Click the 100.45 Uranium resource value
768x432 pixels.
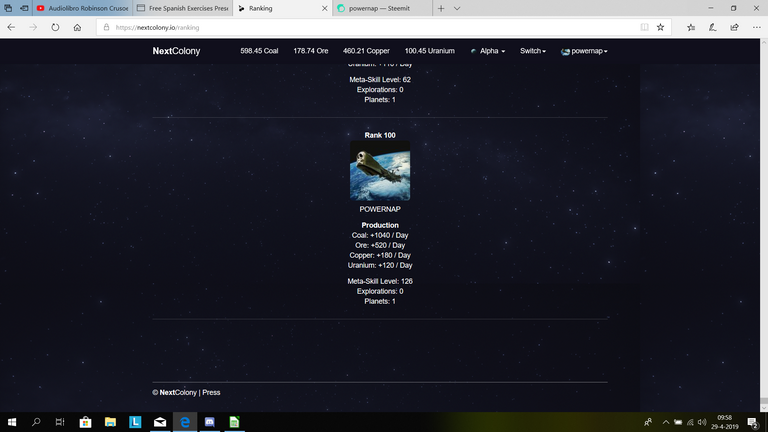click(x=430, y=51)
